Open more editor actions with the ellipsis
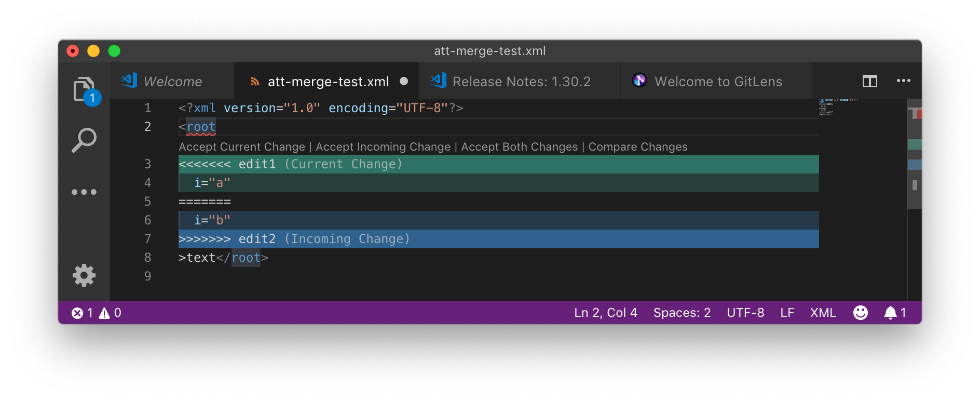The height and width of the screenshot is (401, 980). click(x=904, y=81)
